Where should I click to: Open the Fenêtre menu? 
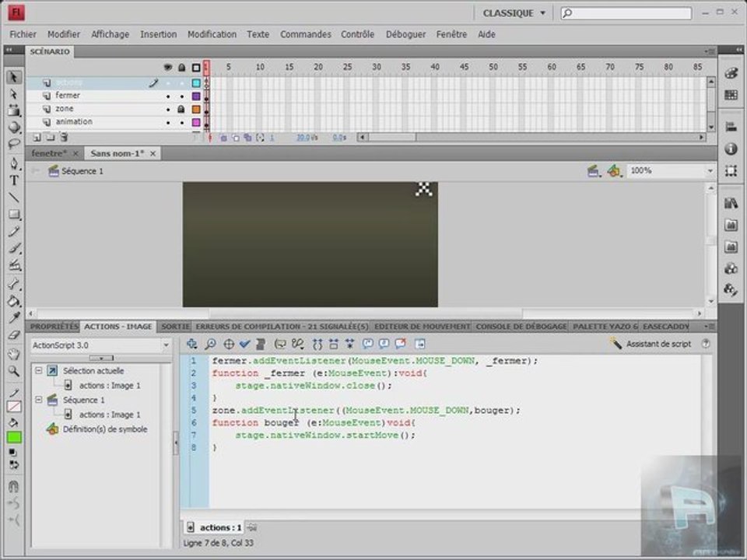(451, 34)
